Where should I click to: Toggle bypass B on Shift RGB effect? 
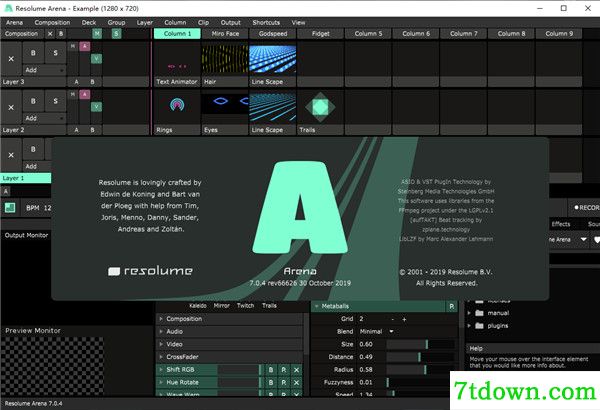click(271, 370)
